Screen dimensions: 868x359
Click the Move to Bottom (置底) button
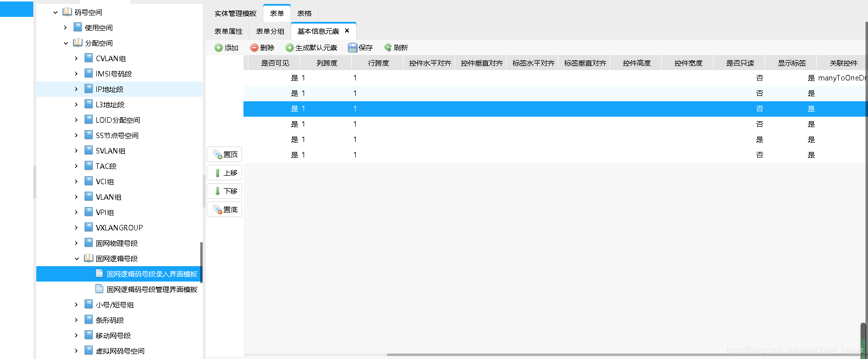pos(225,210)
